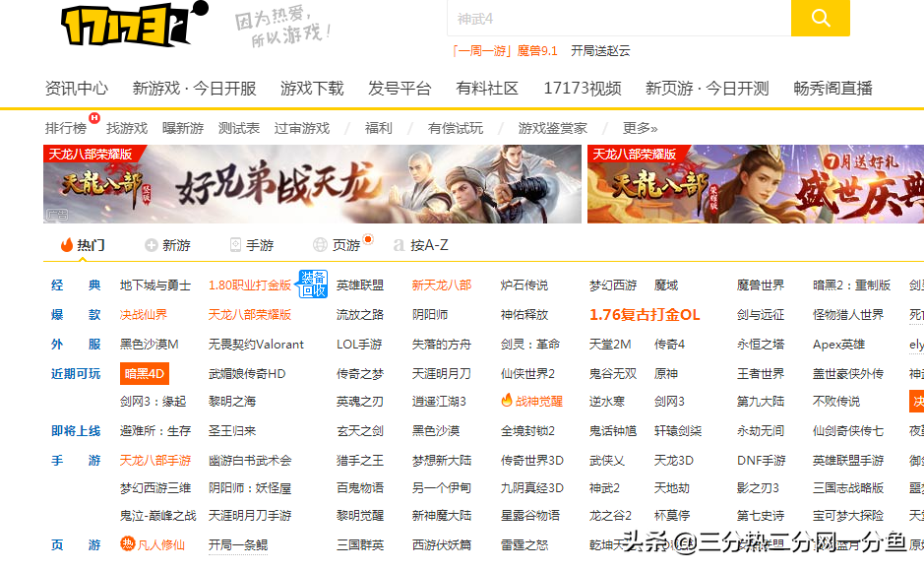This screenshot has height=570, width=924.
Task: Open 1.80职业打金版 game link
Action: tap(250, 285)
